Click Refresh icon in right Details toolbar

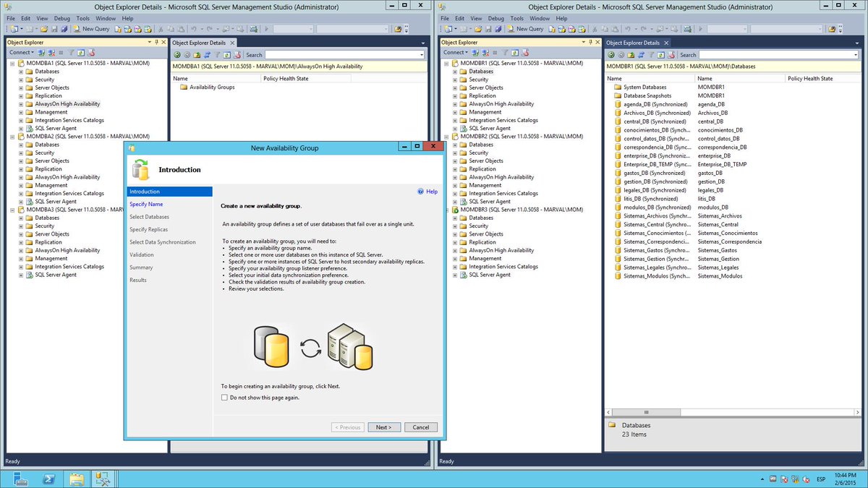coord(660,54)
